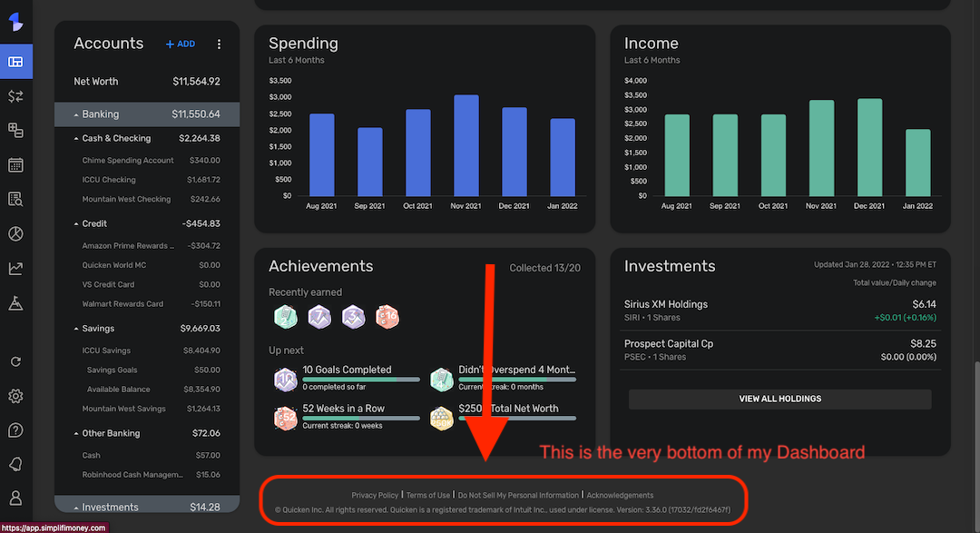980x533 pixels.
Task: Click the refresh accounts icon
Action: pos(15,361)
